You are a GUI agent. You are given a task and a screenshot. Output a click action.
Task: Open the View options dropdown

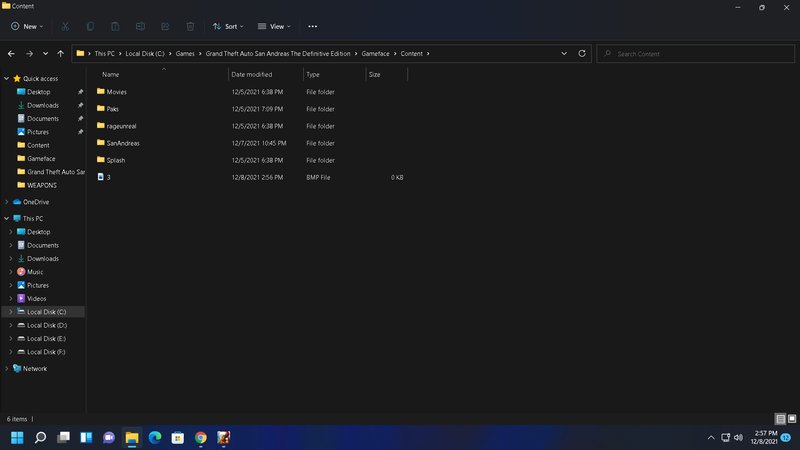(x=274, y=27)
